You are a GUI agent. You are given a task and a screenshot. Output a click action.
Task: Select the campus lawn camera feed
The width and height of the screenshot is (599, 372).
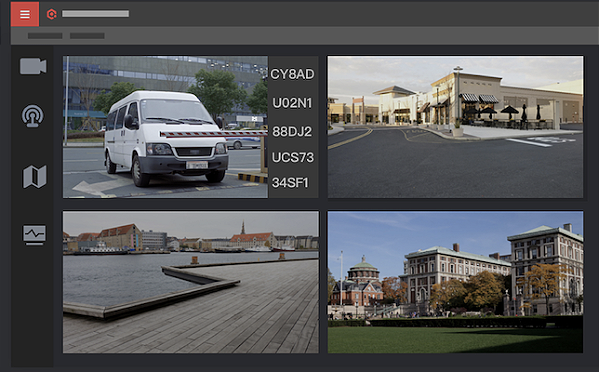455,282
